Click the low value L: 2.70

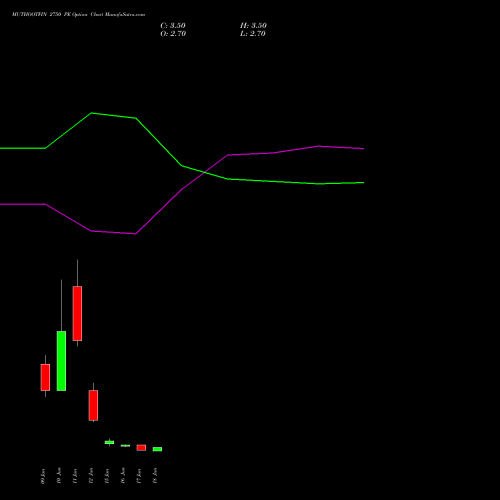pos(253,34)
